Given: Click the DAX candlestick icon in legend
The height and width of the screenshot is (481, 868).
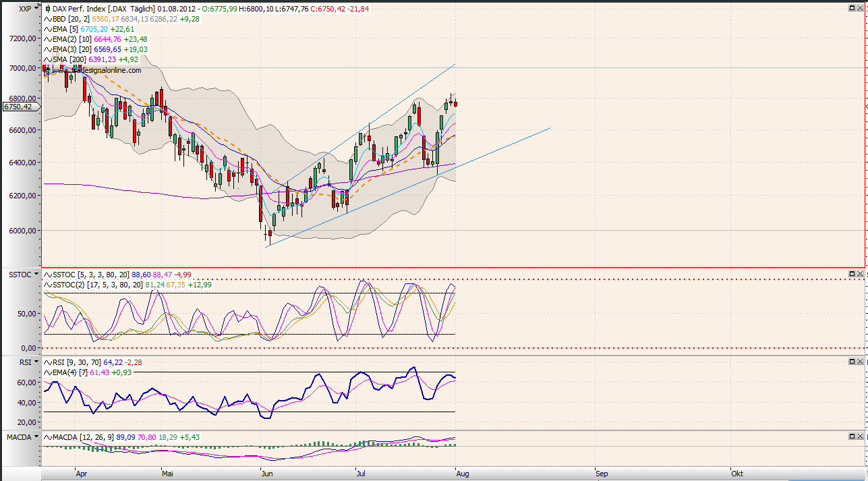Looking at the screenshot, I should coord(47,9).
